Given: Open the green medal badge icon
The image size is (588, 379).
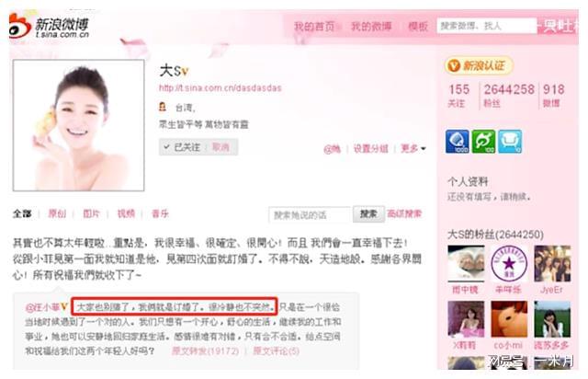Looking at the screenshot, I should [x=483, y=142].
